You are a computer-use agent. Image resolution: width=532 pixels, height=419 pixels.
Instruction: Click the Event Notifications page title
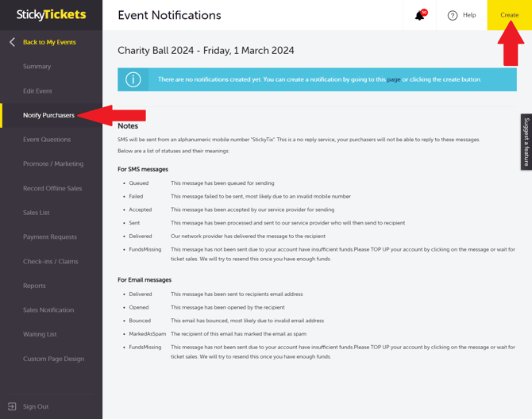169,15
